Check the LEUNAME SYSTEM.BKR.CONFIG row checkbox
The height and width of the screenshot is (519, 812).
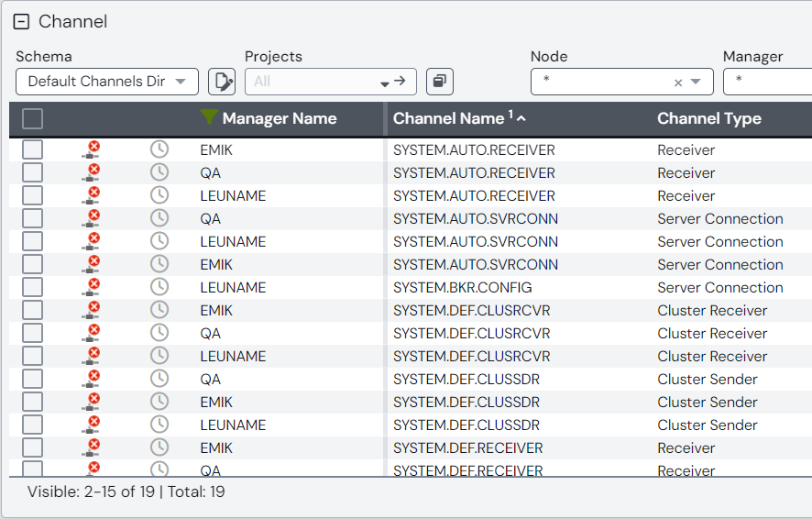[x=33, y=288]
